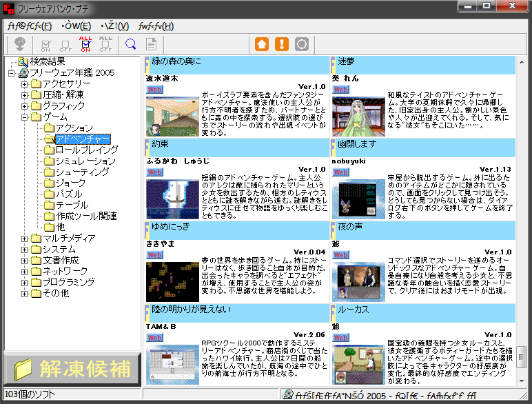Open the magnifier search tool
Screen dimensions: 532x404
coord(131,44)
